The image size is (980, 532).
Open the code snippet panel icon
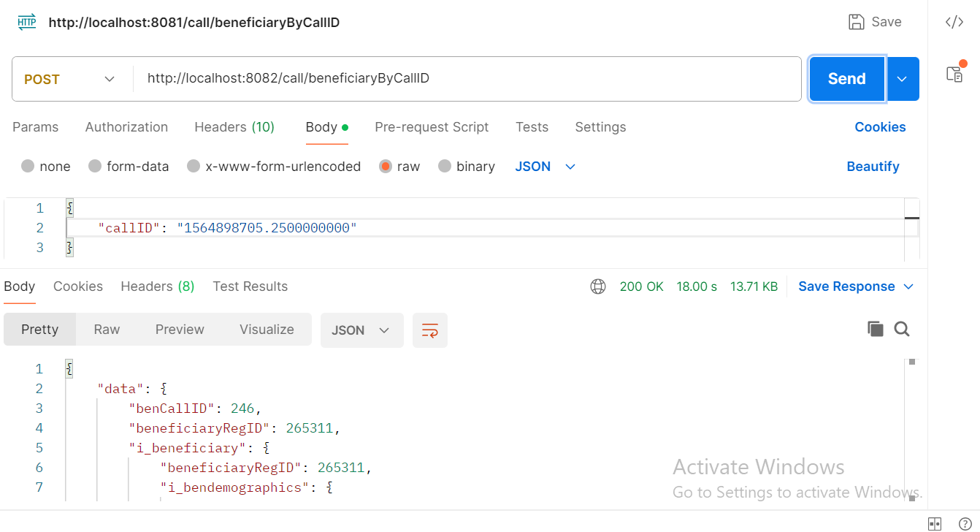(x=954, y=22)
